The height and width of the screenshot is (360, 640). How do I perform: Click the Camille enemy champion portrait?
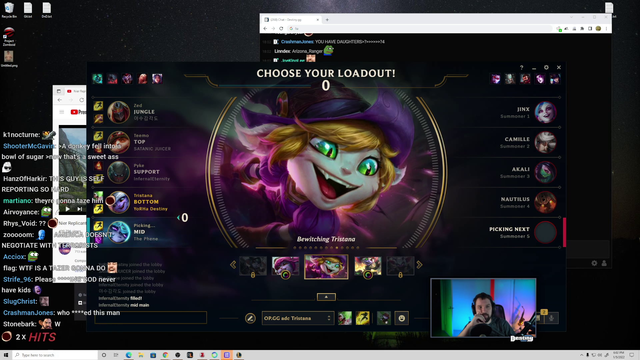click(546, 142)
